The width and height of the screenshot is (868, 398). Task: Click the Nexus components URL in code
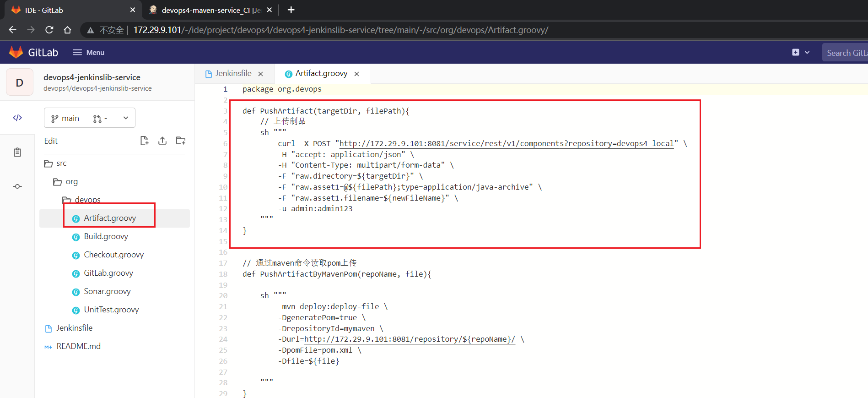click(507, 144)
